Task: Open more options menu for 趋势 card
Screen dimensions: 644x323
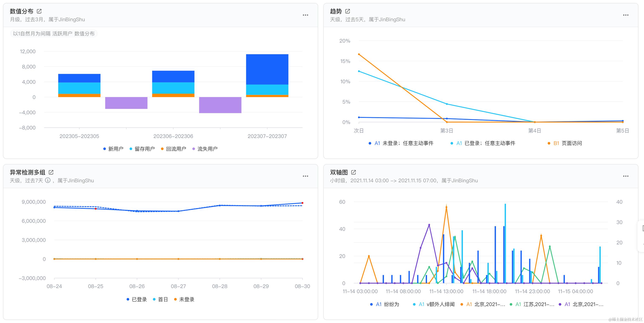Action: pyautogui.click(x=625, y=15)
